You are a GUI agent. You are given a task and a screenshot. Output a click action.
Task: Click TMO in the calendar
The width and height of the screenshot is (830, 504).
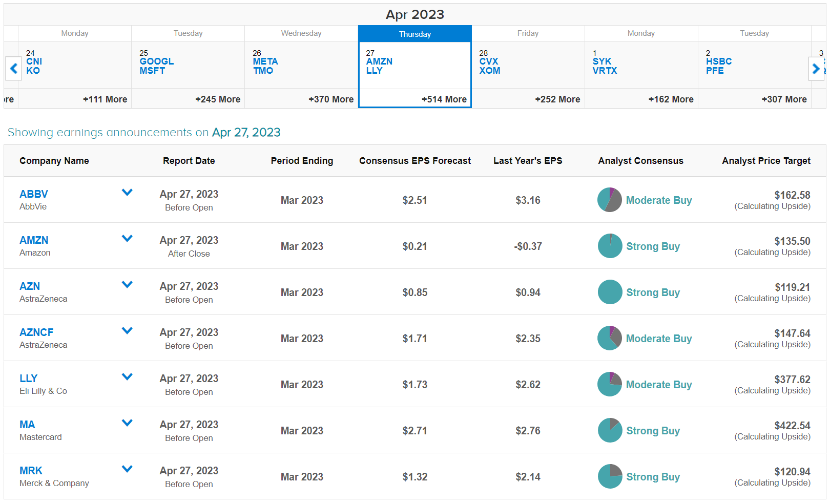263,71
